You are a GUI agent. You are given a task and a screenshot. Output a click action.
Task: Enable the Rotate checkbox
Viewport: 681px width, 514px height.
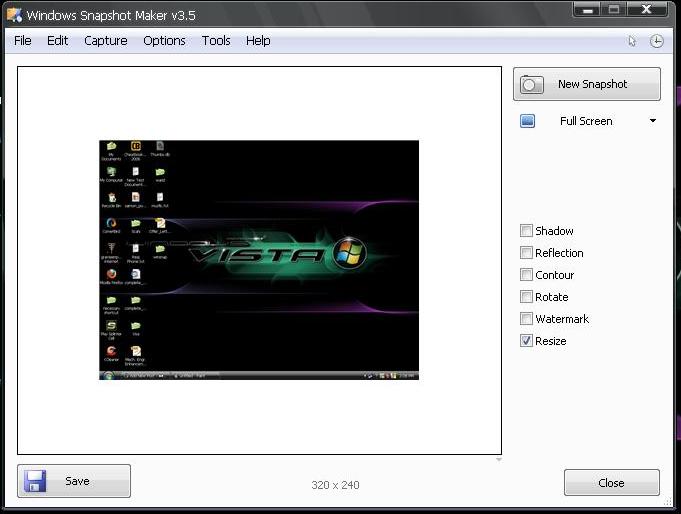pyautogui.click(x=526, y=297)
